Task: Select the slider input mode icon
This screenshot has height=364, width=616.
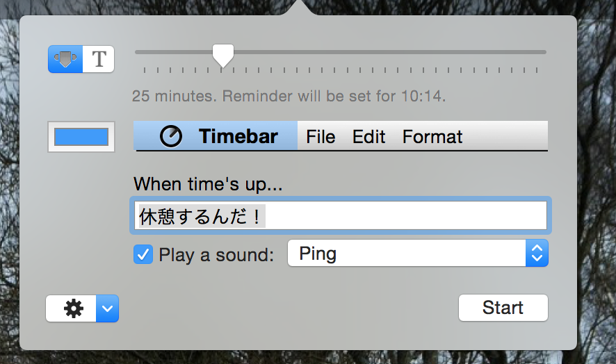Action: [x=65, y=60]
